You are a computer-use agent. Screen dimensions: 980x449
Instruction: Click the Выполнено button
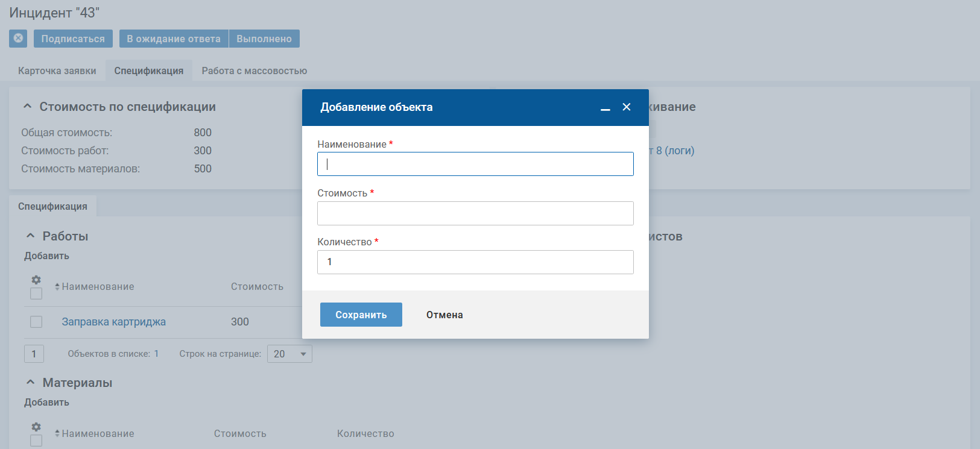(264, 39)
